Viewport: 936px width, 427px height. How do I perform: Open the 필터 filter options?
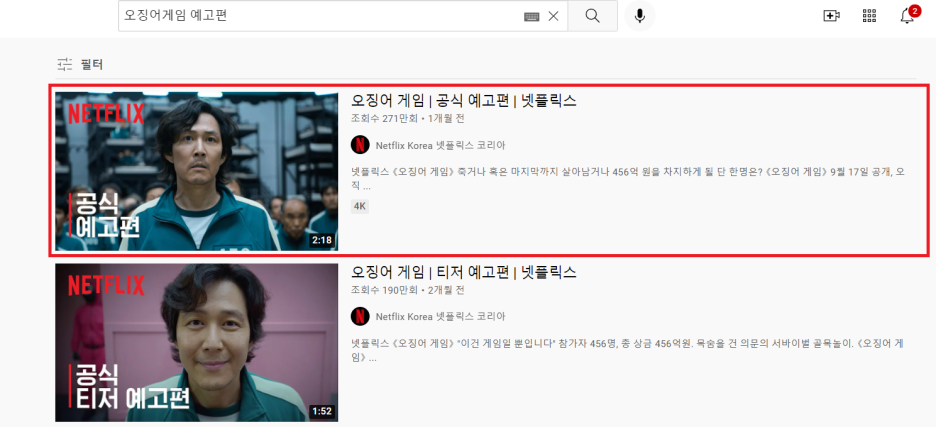click(x=80, y=64)
